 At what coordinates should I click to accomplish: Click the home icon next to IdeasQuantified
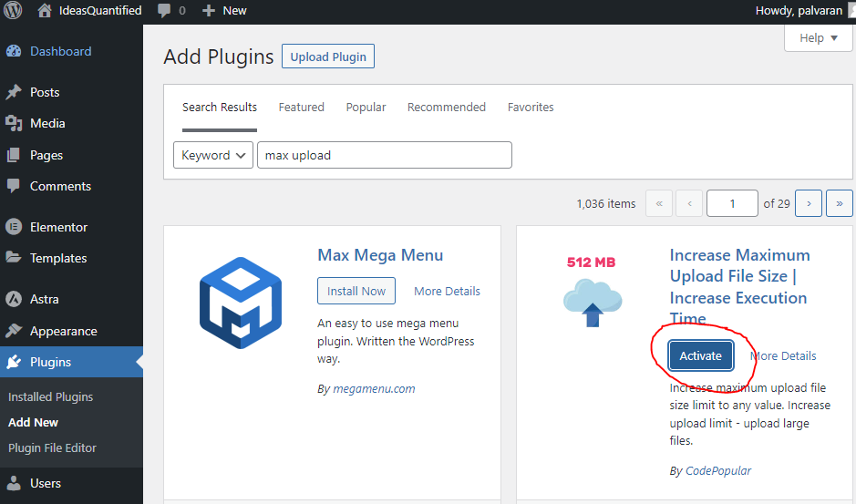[x=45, y=10]
